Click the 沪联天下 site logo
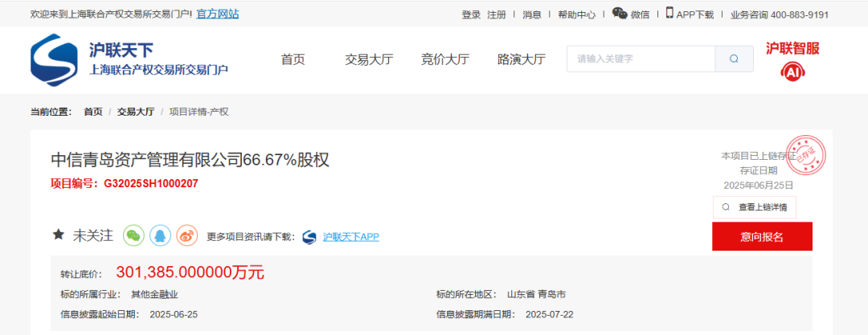Screen dimensions: 868x335 tap(55, 59)
